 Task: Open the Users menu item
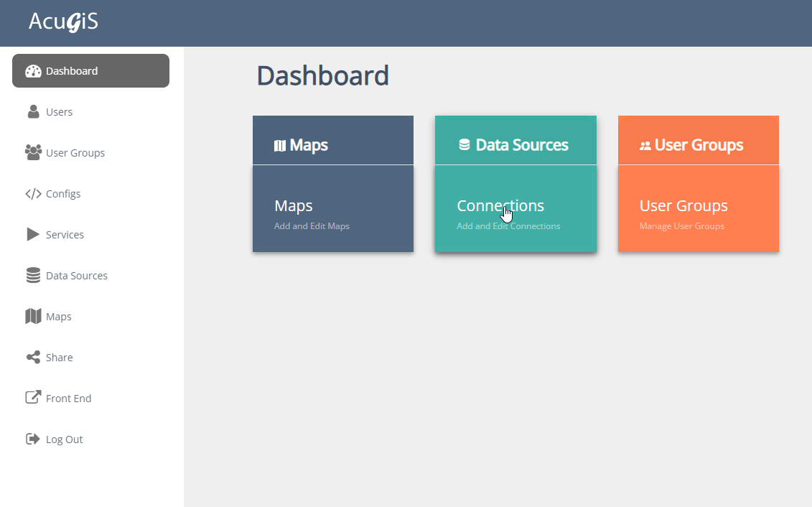point(59,112)
